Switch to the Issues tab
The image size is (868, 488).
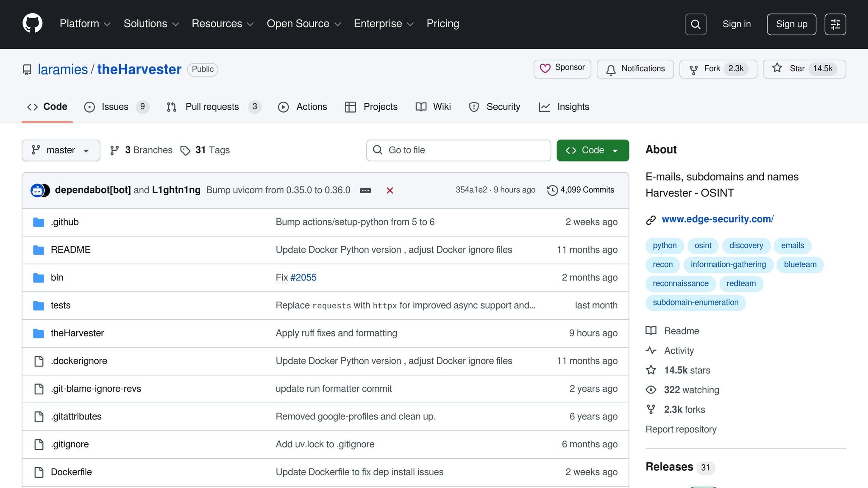click(x=114, y=107)
